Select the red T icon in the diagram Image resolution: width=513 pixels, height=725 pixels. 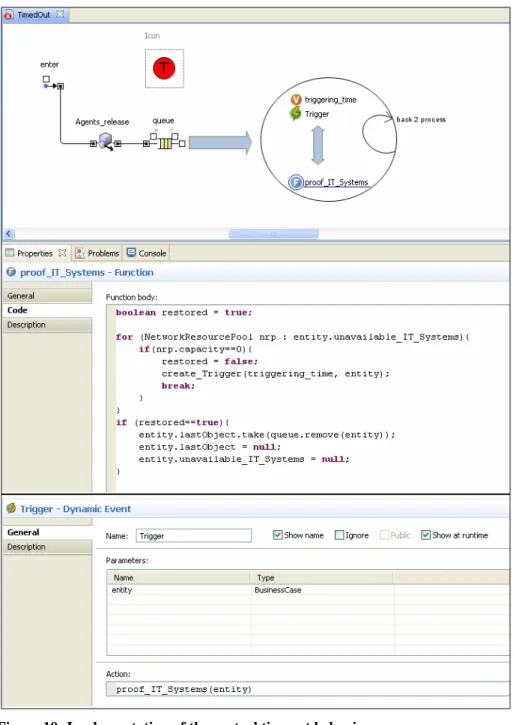pyautogui.click(x=164, y=68)
